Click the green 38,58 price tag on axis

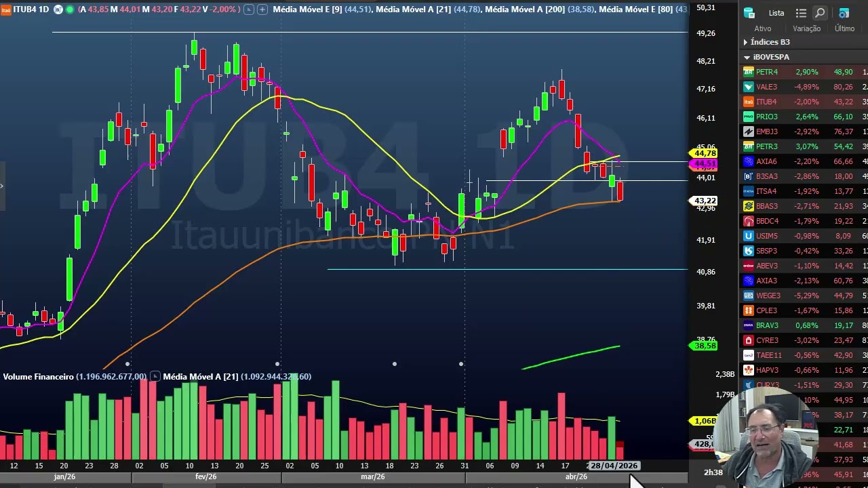point(705,346)
